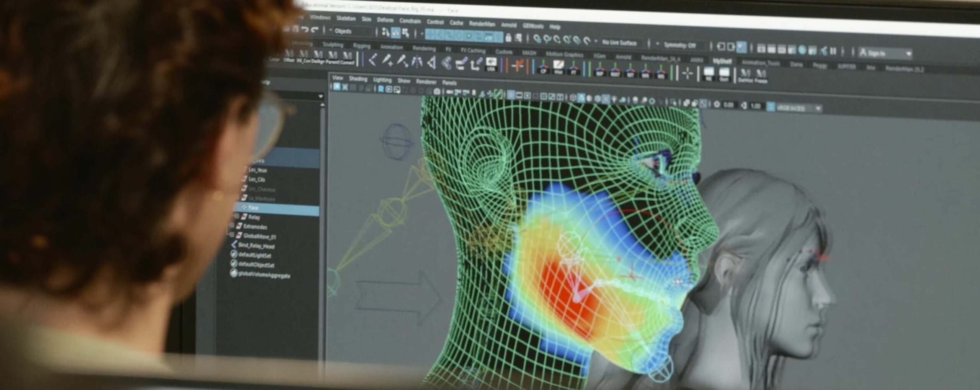Image resolution: width=980 pixels, height=390 pixels.
Task: Toggle the viewport color management button
Action: point(771,107)
